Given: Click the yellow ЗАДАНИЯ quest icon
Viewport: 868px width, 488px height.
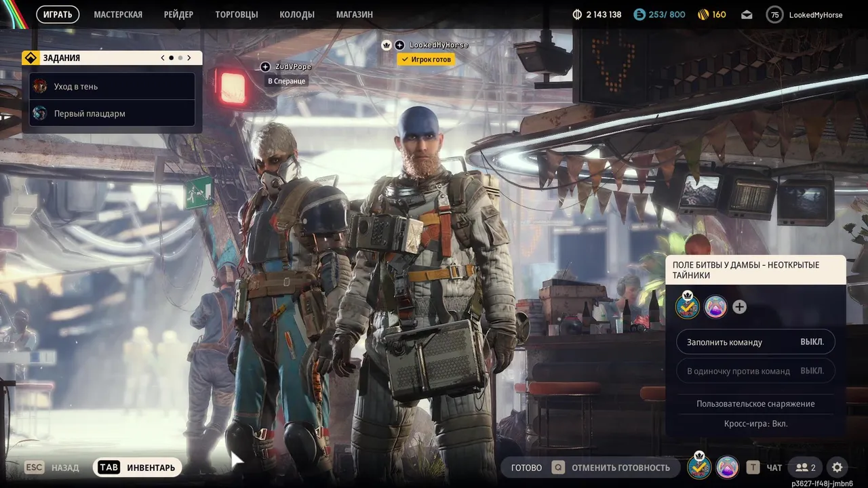Looking at the screenshot, I should coord(30,58).
